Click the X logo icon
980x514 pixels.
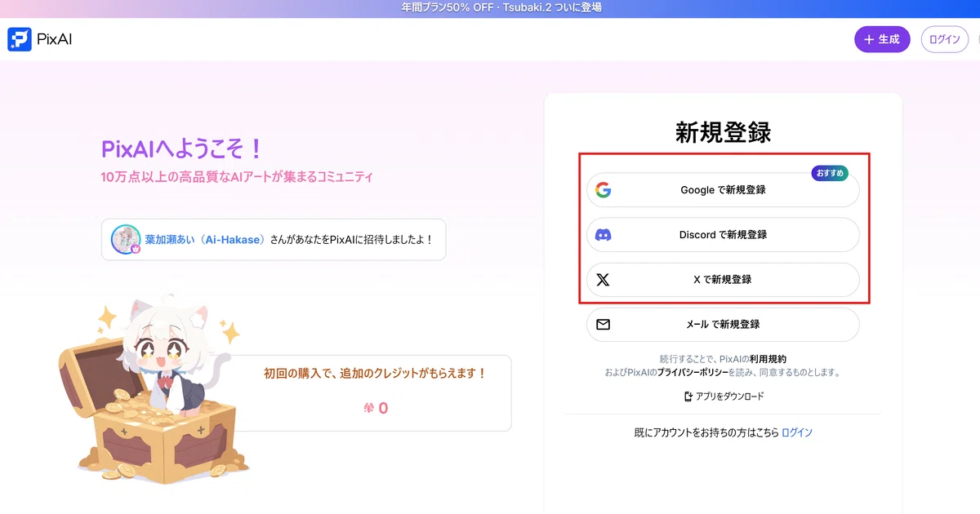[x=603, y=280]
